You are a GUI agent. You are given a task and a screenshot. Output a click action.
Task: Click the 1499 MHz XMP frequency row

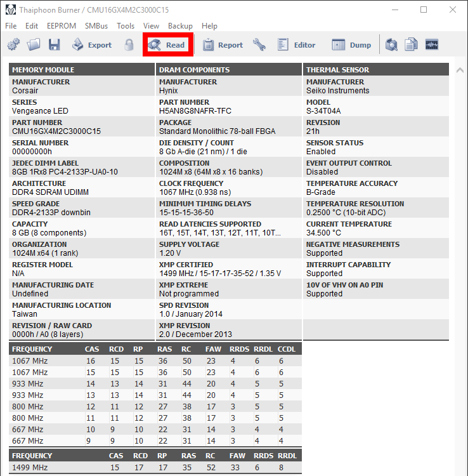coord(155,468)
